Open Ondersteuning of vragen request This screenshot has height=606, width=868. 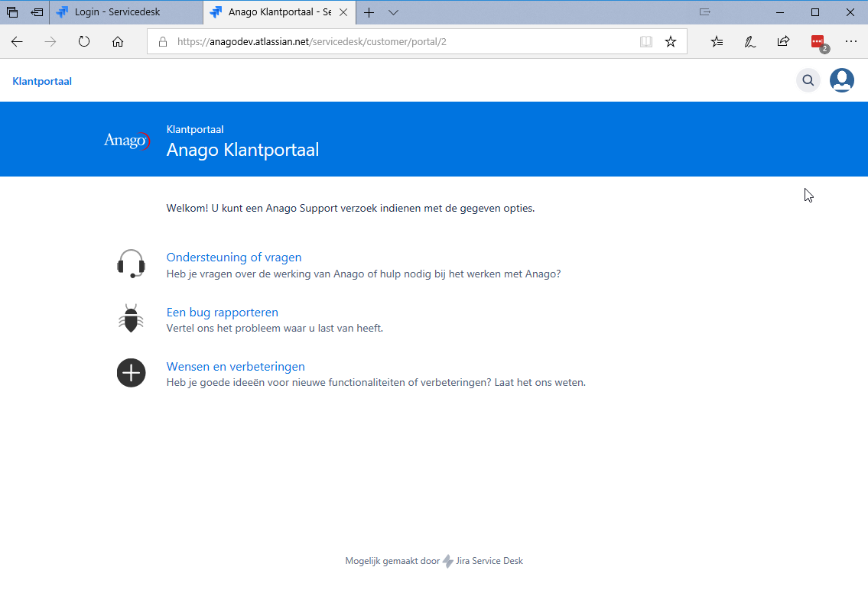click(233, 257)
